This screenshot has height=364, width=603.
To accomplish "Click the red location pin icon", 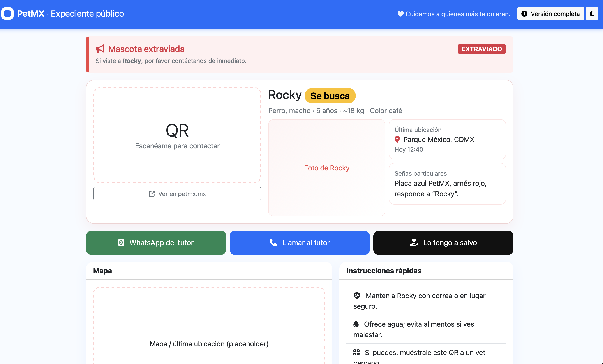I will click(x=397, y=139).
